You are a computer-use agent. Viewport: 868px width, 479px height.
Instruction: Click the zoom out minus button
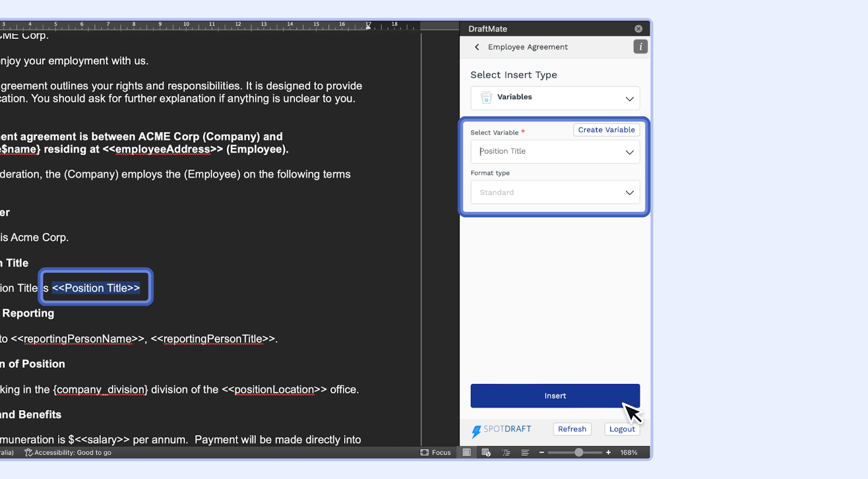541,452
